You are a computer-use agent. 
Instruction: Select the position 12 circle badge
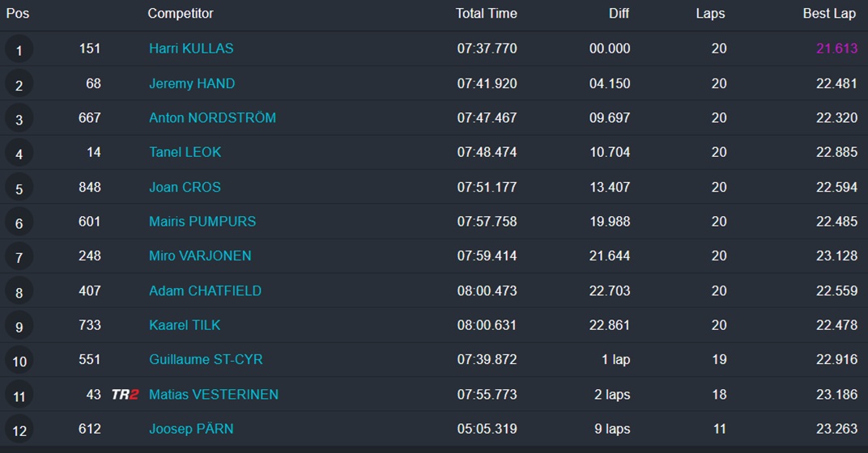coord(19,430)
